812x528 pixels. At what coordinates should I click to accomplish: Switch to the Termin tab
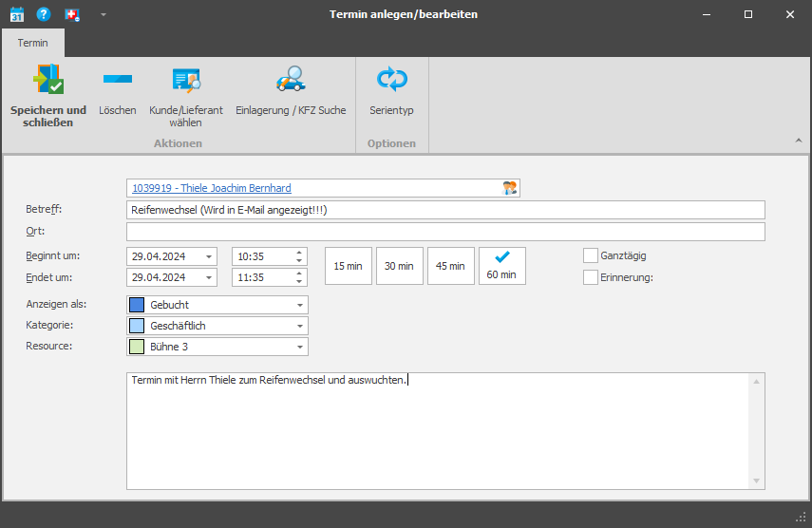[32, 43]
